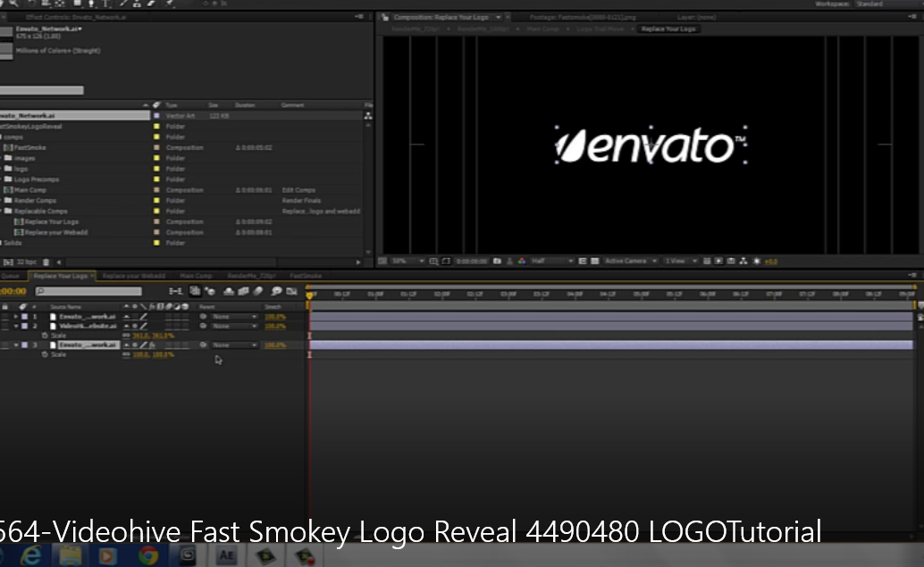Switch to Replace your Webadd timeline tab
Image resolution: width=924 pixels, height=567 pixels.
[x=134, y=276]
